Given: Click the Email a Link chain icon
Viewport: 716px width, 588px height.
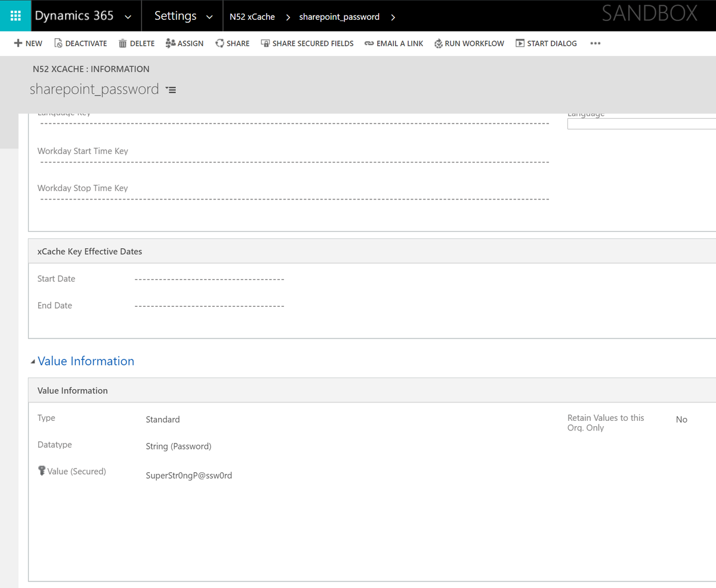Looking at the screenshot, I should point(369,44).
